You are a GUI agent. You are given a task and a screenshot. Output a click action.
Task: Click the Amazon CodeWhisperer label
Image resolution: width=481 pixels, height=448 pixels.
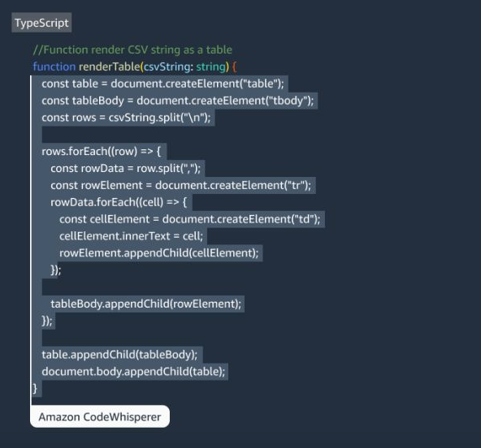pos(100,416)
